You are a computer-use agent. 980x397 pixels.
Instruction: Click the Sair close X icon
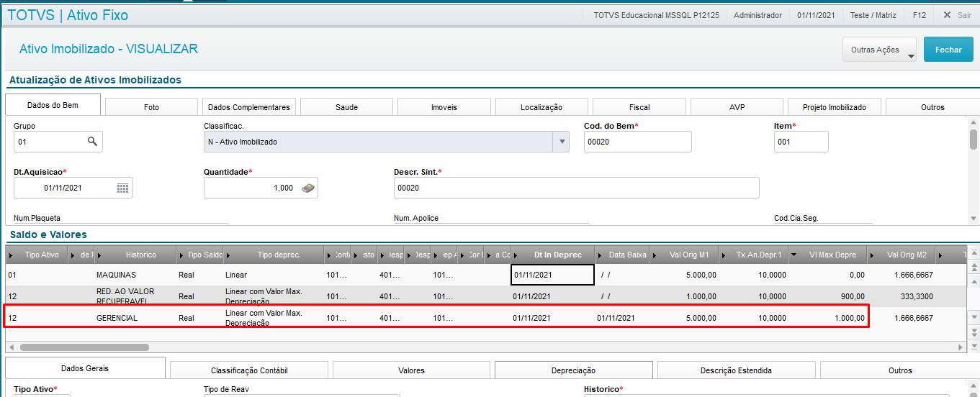click(x=947, y=14)
